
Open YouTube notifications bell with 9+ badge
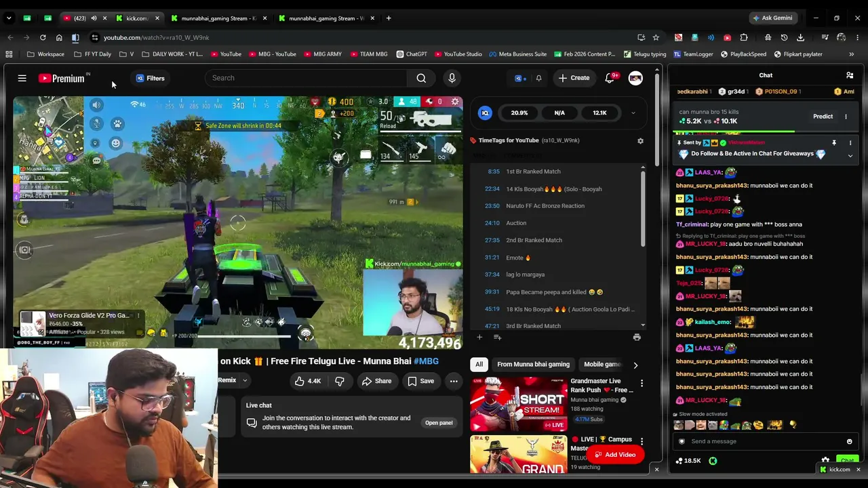pyautogui.click(x=610, y=78)
